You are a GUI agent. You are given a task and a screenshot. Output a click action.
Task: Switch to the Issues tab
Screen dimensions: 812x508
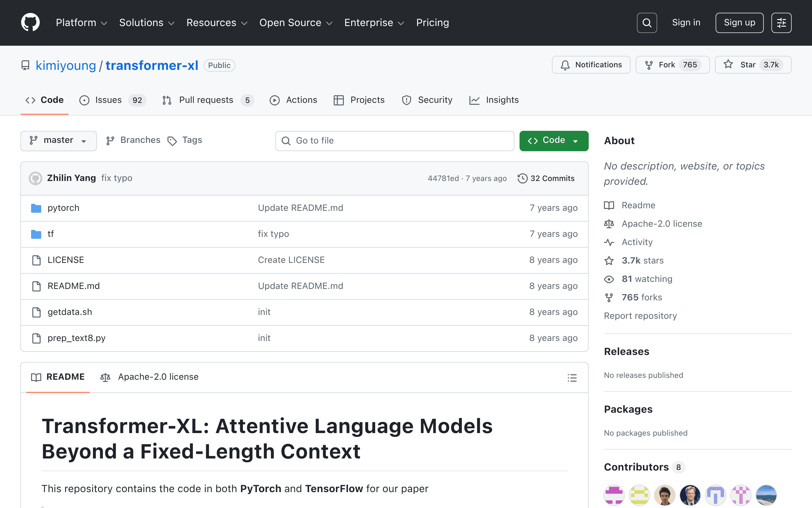click(x=113, y=100)
